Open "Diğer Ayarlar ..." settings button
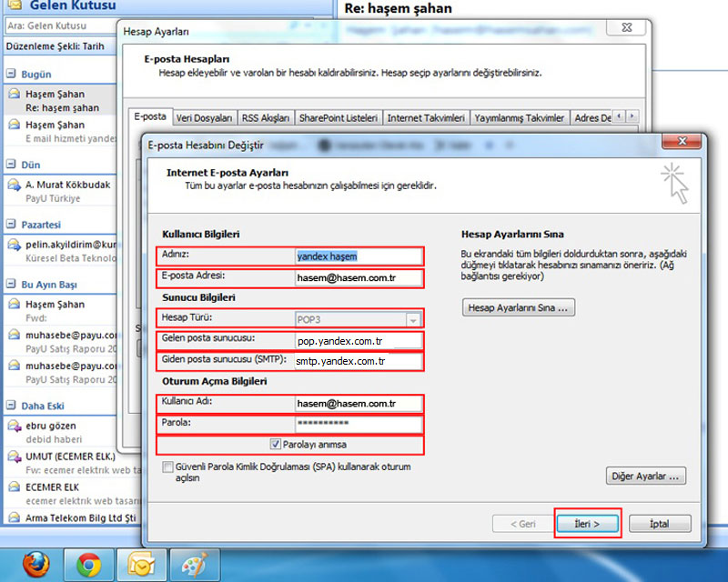Image resolution: width=728 pixels, height=582 pixels. point(646,477)
